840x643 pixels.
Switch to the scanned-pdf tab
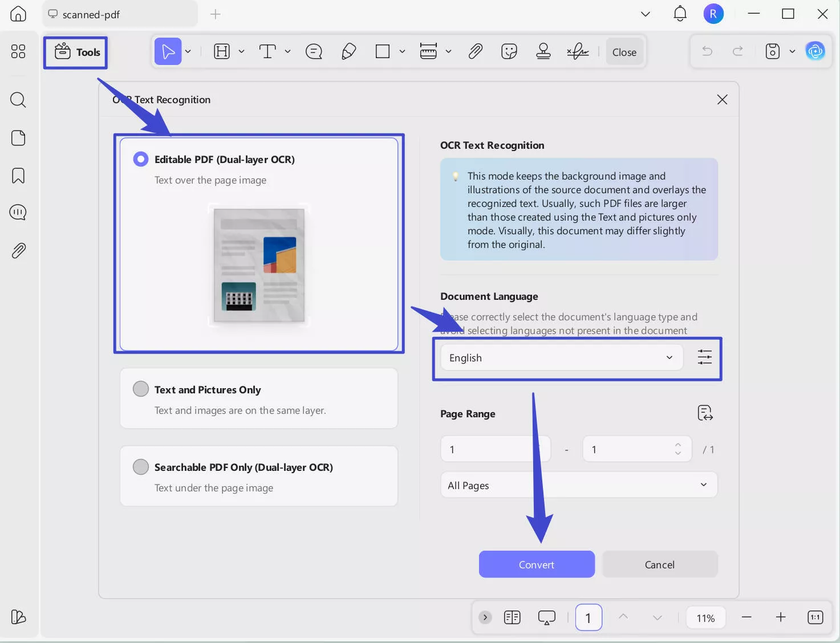click(x=91, y=14)
